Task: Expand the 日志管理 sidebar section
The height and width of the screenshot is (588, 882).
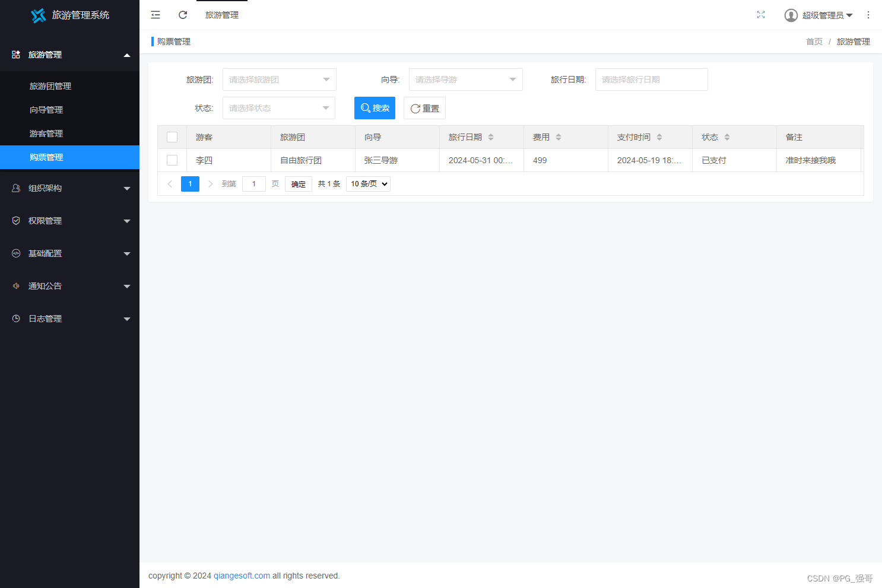Action: coord(69,319)
